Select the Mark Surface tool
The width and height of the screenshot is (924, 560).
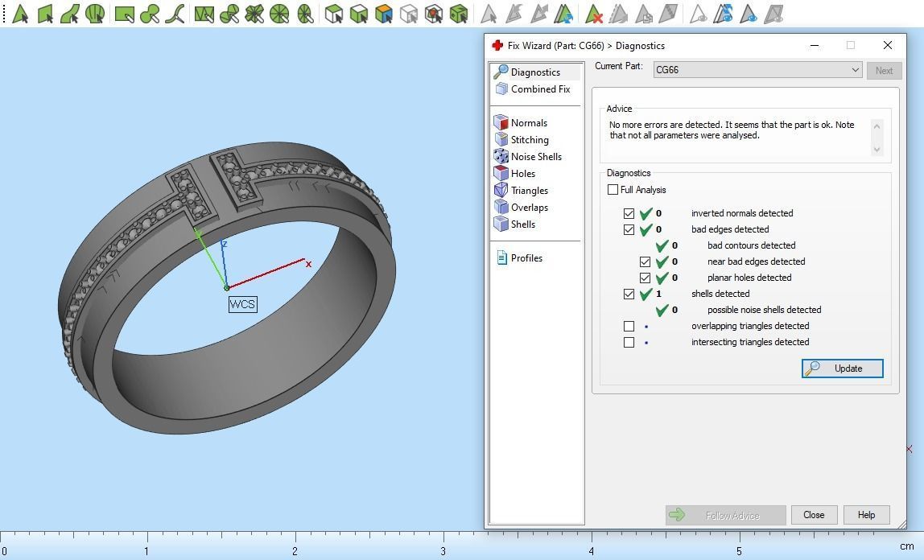[69, 14]
